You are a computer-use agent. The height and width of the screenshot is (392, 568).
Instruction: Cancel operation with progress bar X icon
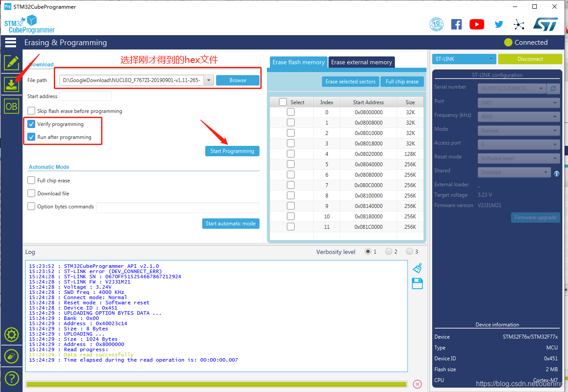[417, 384]
